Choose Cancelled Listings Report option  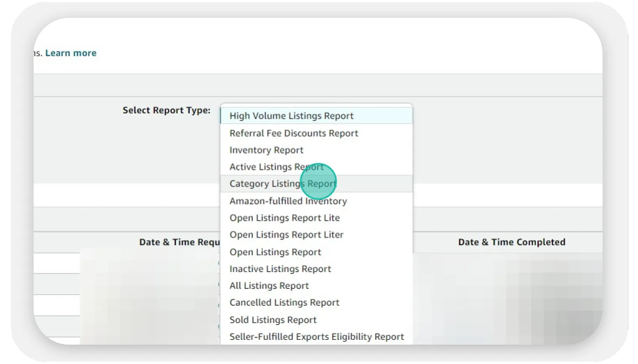pyautogui.click(x=285, y=302)
